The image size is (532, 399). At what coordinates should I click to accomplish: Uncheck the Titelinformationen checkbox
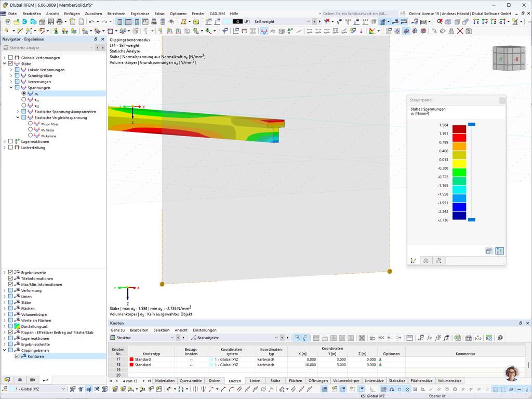[10, 278]
